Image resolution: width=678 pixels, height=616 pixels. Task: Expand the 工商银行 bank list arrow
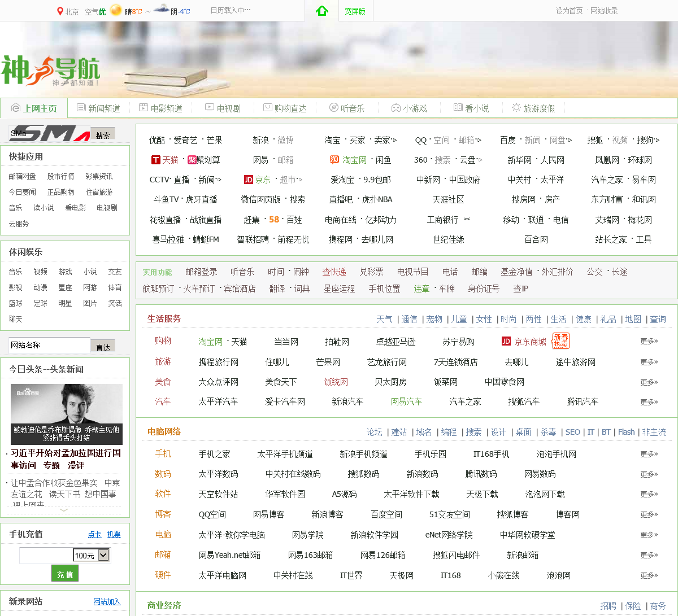(x=467, y=219)
